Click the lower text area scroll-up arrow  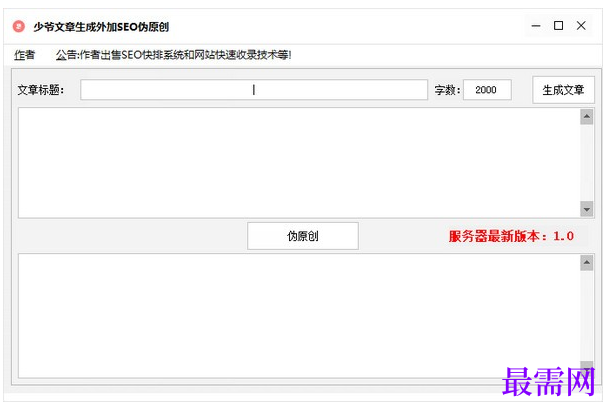(x=586, y=263)
